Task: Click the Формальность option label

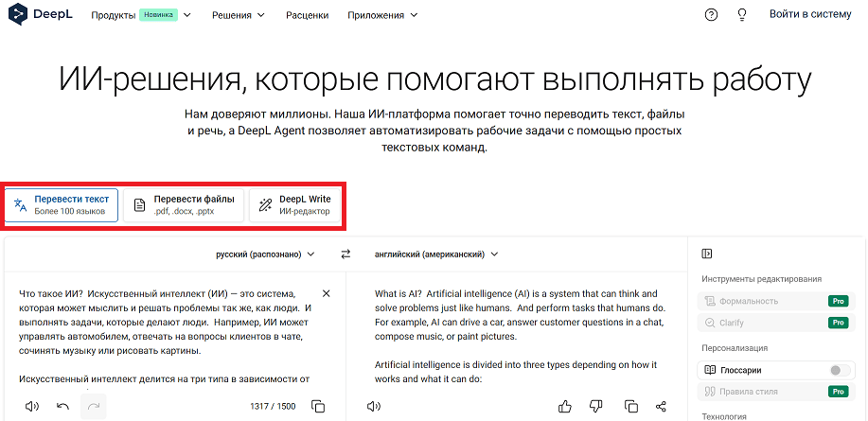Action: [x=749, y=301]
